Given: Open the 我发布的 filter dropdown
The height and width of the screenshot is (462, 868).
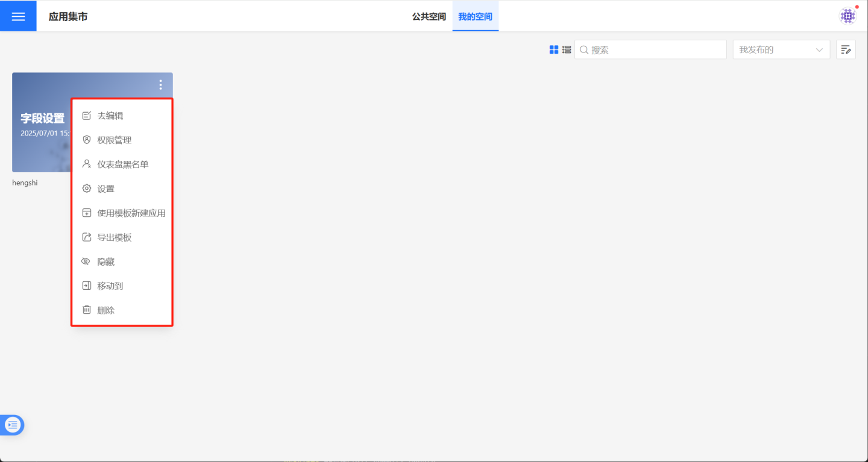Looking at the screenshot, I should tap(773, 50).
